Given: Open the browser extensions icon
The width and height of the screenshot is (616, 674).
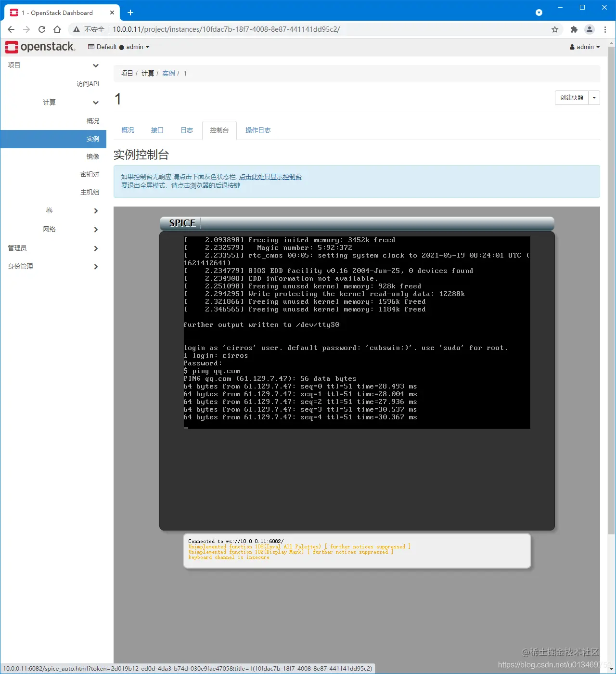Looking at the screenshot, I should (x=574, y=29).
